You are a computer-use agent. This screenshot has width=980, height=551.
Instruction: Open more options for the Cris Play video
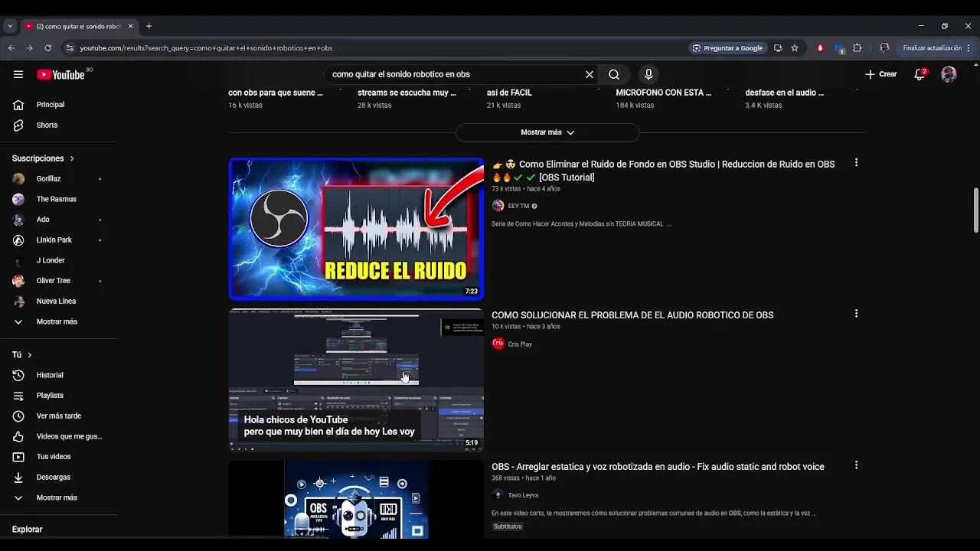856,313
